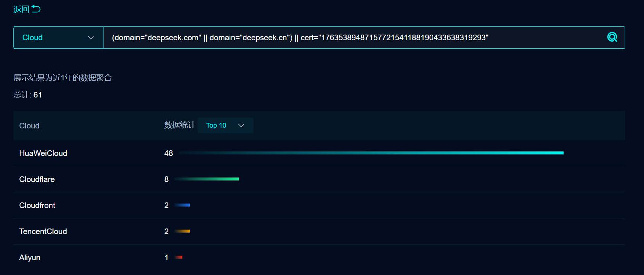
Task: Click the Aliyun count 1
Action: (x=166, y=258)
